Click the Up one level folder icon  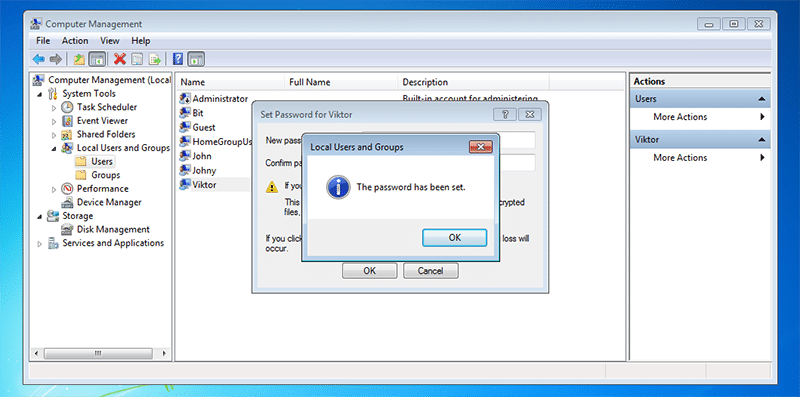pyautogui.click(x=79, y=59)
